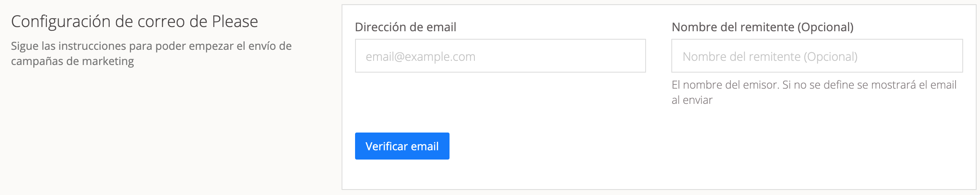Image resolution: width=980 pixels, height=195 pixels.
Task: Click "al enviar" in the sender hint
Action: click(x=692, y=100)
